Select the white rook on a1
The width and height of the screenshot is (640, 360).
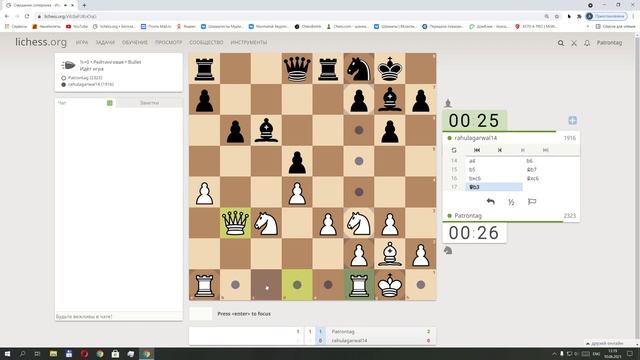204,285
